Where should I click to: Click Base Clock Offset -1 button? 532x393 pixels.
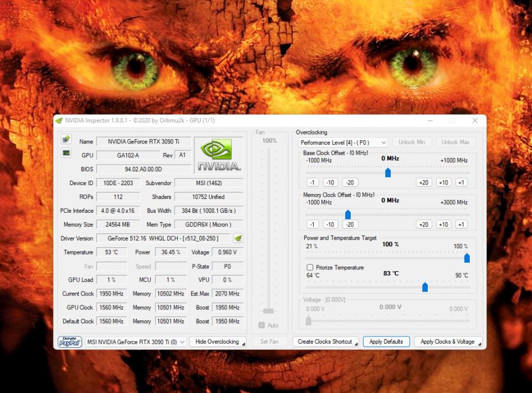(x=313, y=182)
